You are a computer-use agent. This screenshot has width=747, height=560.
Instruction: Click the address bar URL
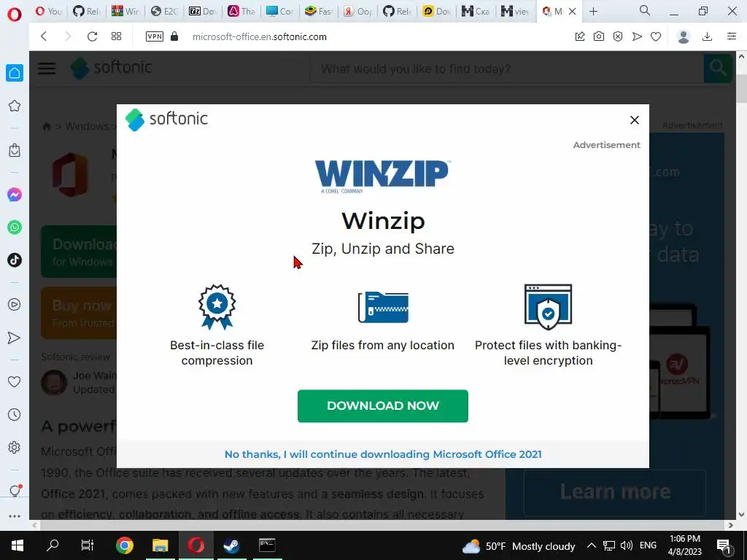260,36
